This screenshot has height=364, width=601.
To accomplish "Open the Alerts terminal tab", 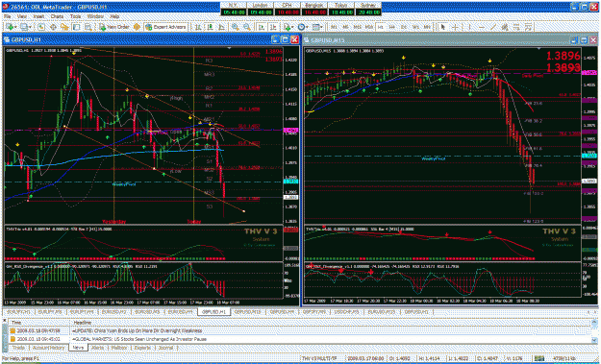I will (97, 348).
